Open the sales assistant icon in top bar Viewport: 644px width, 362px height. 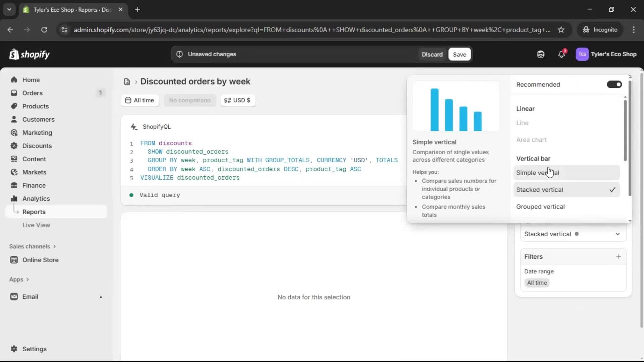coord(540,54)
